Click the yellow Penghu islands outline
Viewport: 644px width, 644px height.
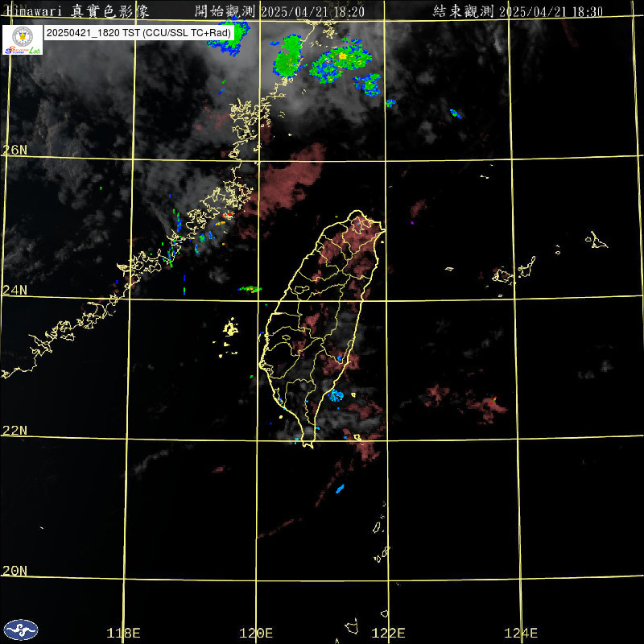click(230, 328)
